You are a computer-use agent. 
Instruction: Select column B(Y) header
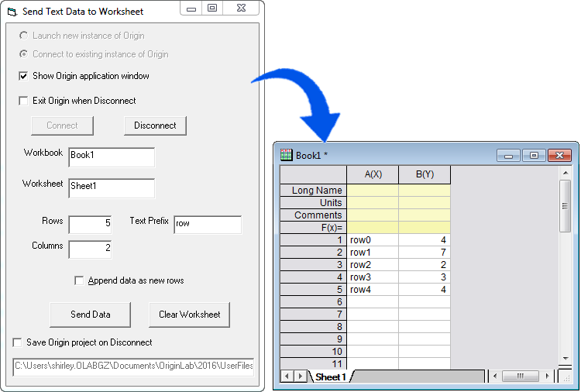click(424, 174)
